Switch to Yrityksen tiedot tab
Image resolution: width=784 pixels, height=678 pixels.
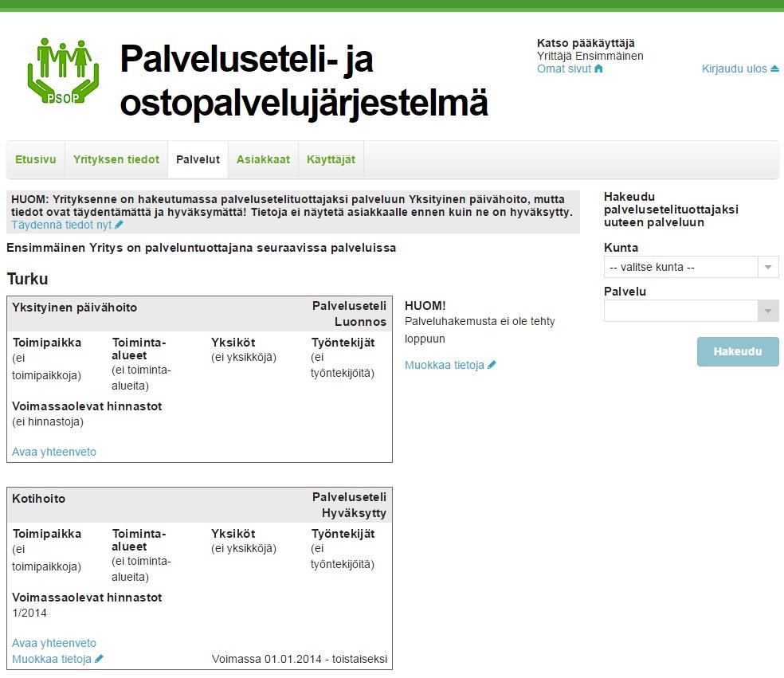pos(116,159)
